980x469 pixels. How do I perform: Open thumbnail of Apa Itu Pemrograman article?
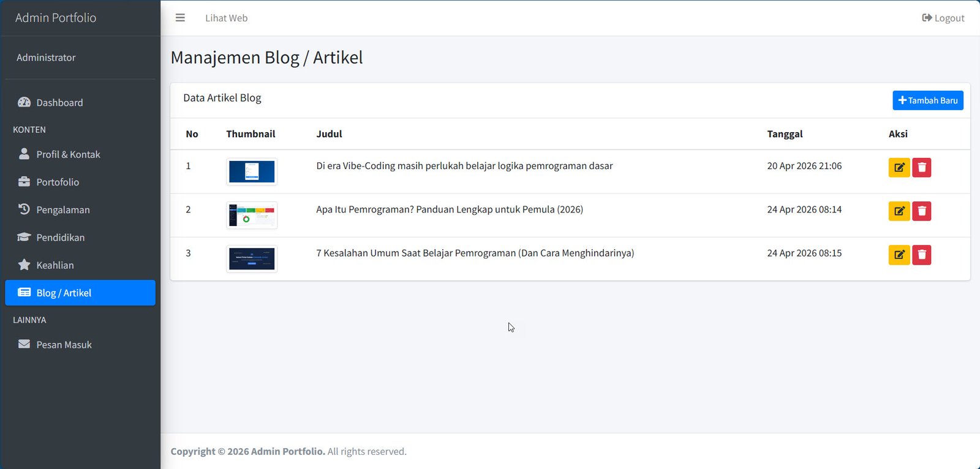click(252, 215)
